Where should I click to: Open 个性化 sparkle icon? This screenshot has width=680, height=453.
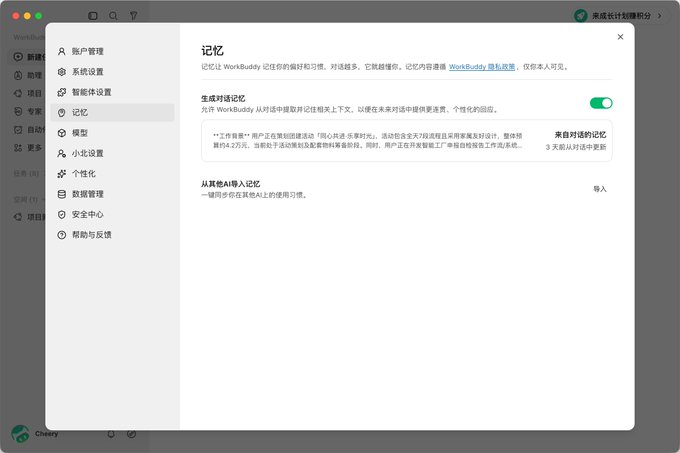coord(62,173)
